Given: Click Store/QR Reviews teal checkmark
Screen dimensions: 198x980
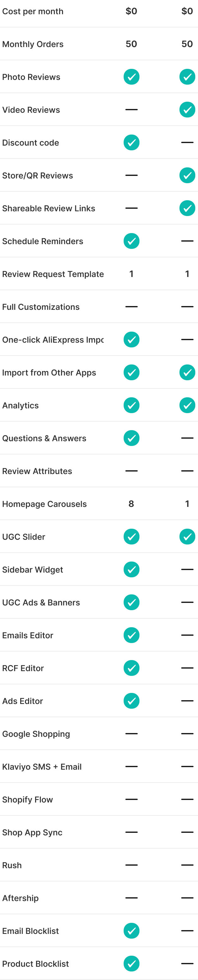Looking at the screenshot, I should pos(187,175).
